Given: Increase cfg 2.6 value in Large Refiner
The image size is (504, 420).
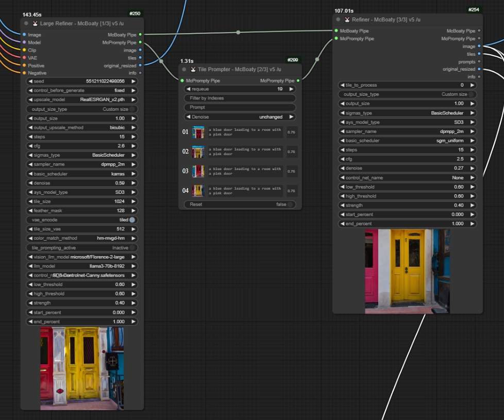Looking at the screenshot, I should coord(133,146).
